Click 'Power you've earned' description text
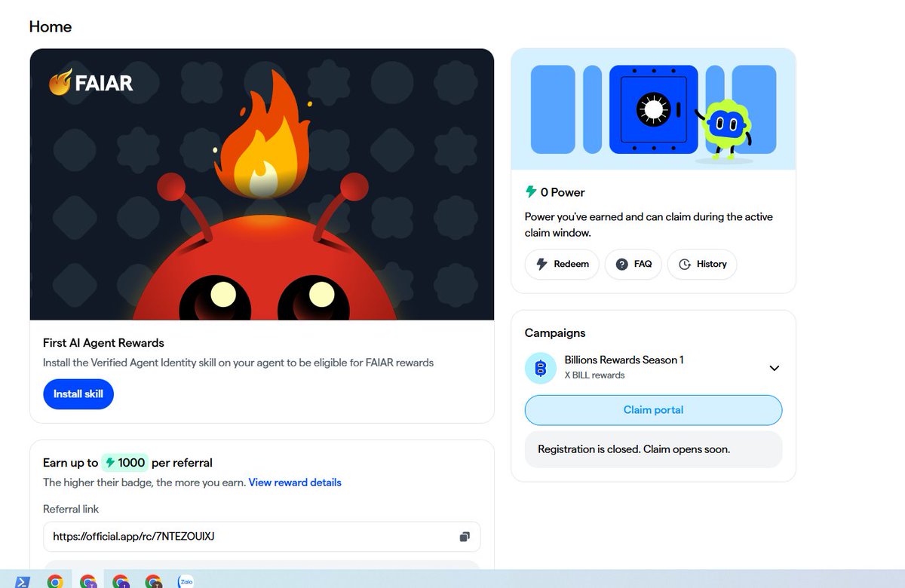Image resolution: width=905 pixels, height=588 pixels. (649, 225)
